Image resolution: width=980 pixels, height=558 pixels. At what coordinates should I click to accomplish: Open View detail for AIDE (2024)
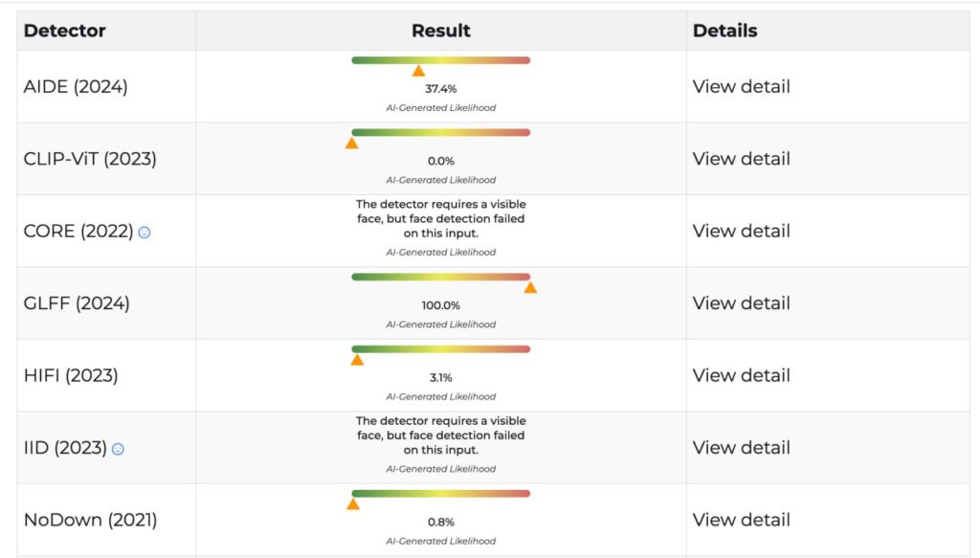point(741,87)
